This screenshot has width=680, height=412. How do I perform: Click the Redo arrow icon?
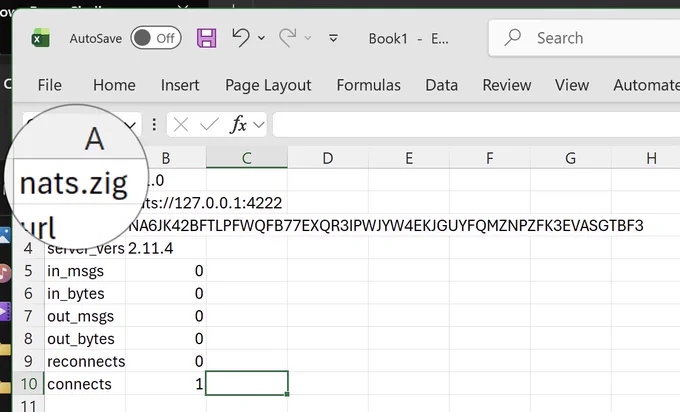tap(288, 38)
